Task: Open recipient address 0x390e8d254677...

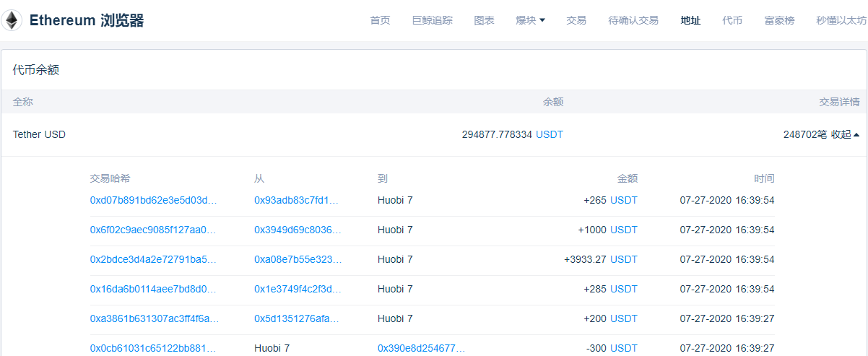Action: click(x=422, y=348)
